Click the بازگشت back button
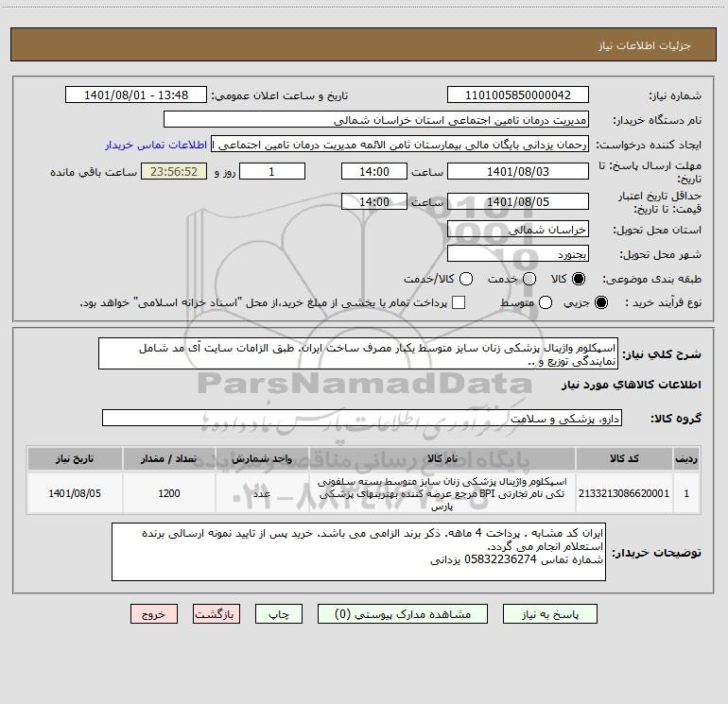Viewport: 728px width, 704px height. 217,614
